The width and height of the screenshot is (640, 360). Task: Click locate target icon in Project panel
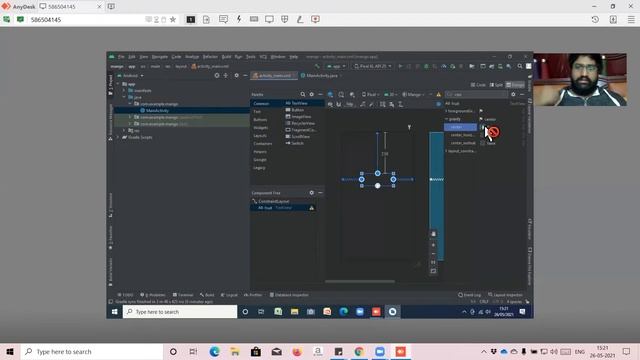[x=217, y=76]
